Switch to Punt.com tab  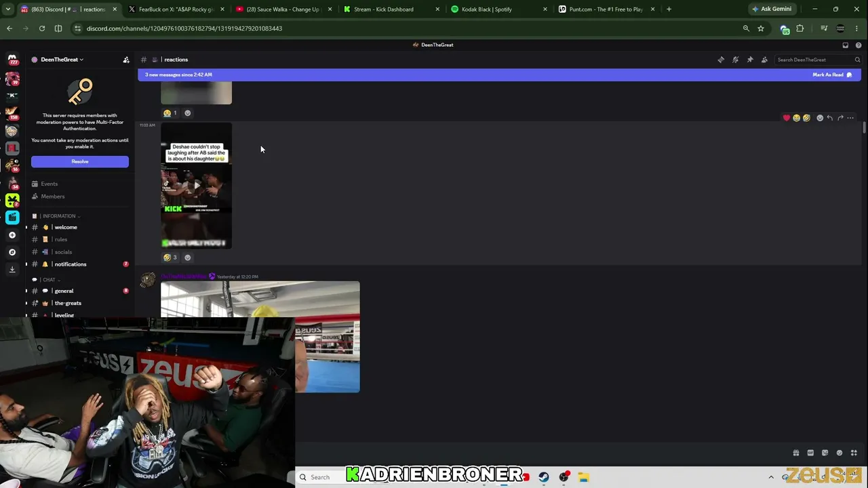pos(605,9)
